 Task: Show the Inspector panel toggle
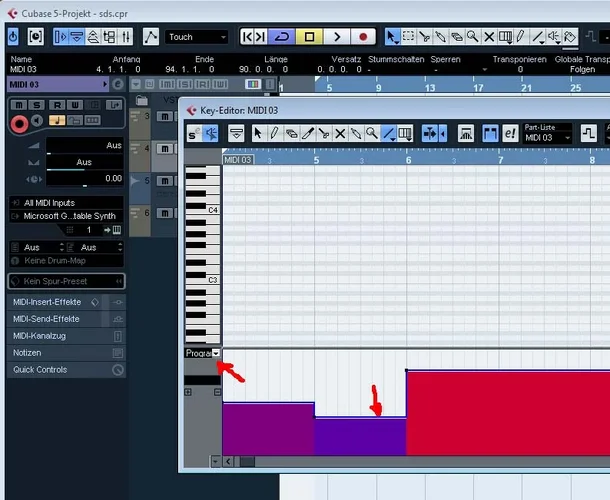60,37
